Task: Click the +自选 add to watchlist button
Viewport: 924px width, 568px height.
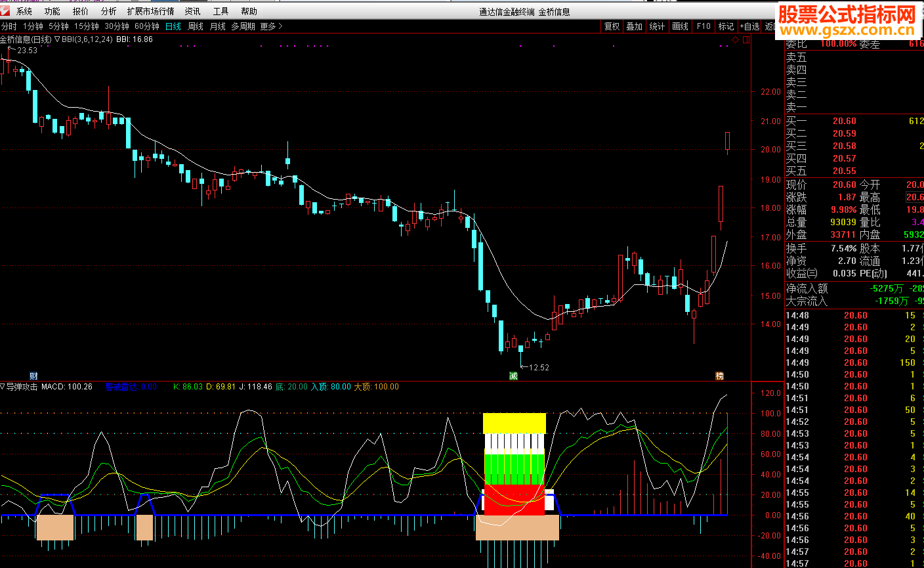Action: tap(749, 26)
